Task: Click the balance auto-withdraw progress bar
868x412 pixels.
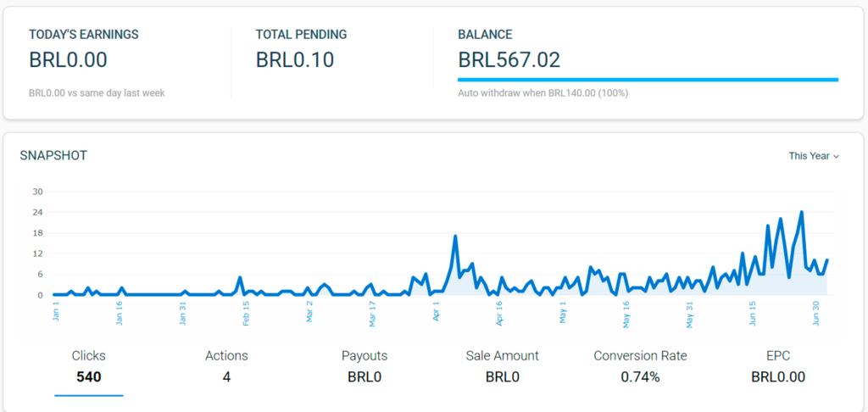Action: (x=648, y=80)
